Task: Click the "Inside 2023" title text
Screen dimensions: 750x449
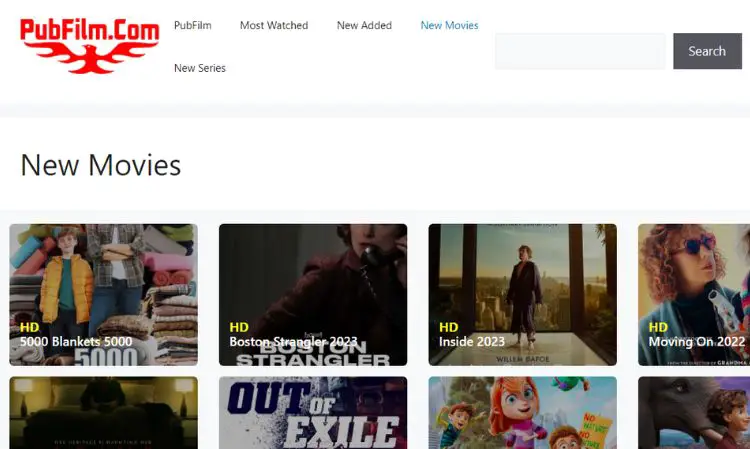Action: point(472,341)
